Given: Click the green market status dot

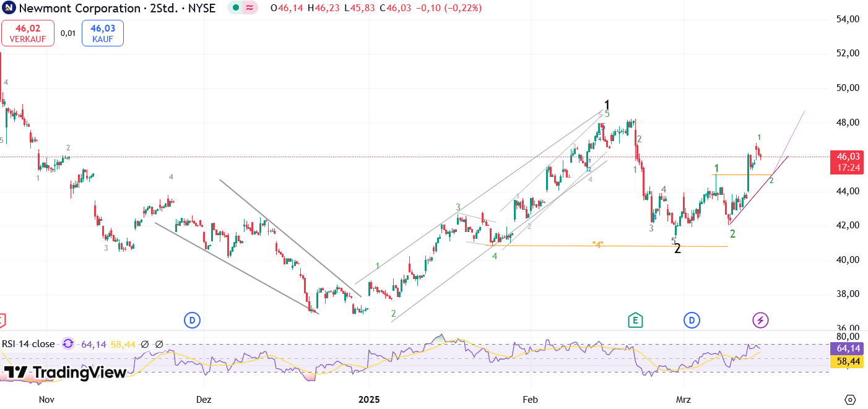Looking at the screenshot, I should coord(236,8).
